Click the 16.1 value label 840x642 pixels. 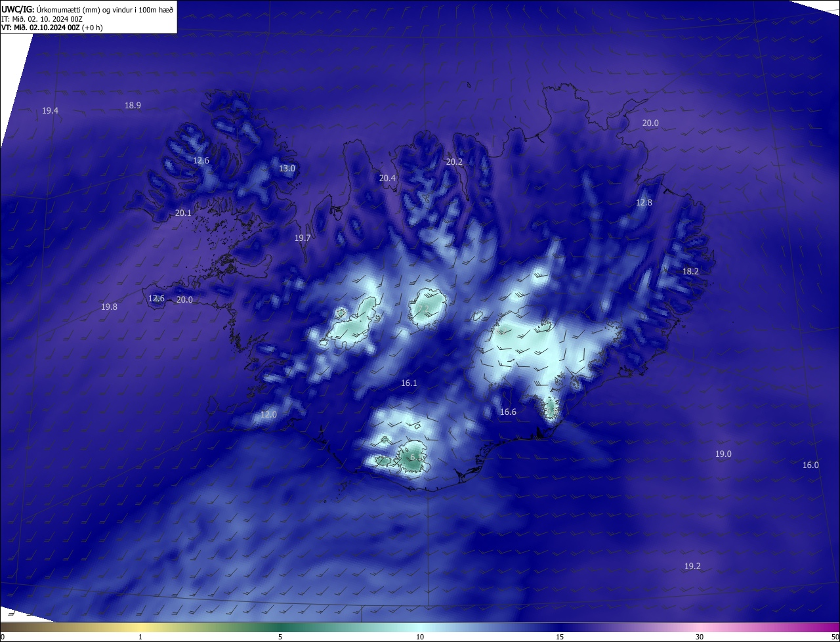[x=408, y=383]
